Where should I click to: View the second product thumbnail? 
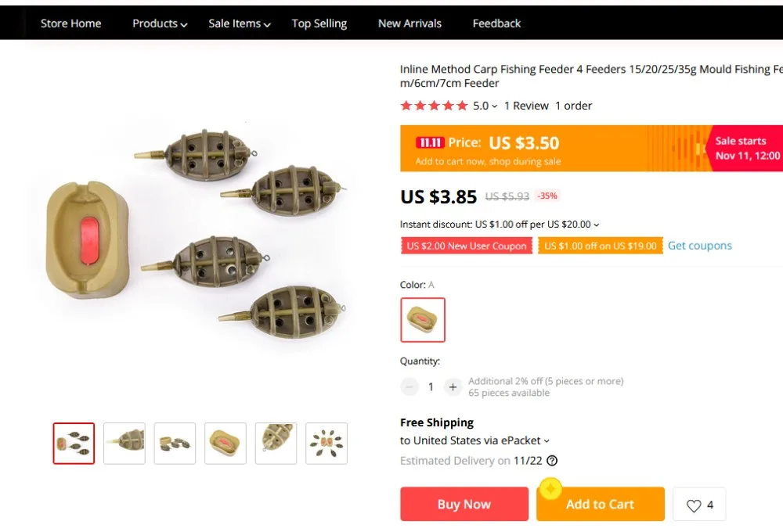click(x=124, y=444)
